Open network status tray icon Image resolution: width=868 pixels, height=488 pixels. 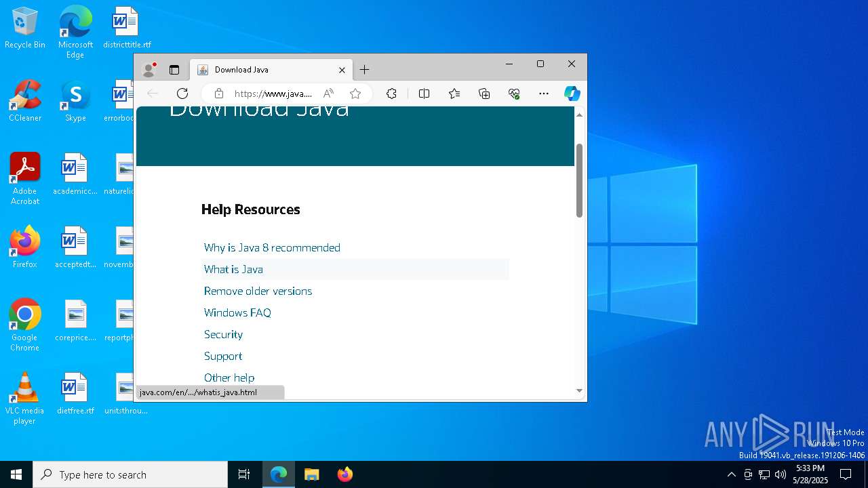(x=764, y=474)
